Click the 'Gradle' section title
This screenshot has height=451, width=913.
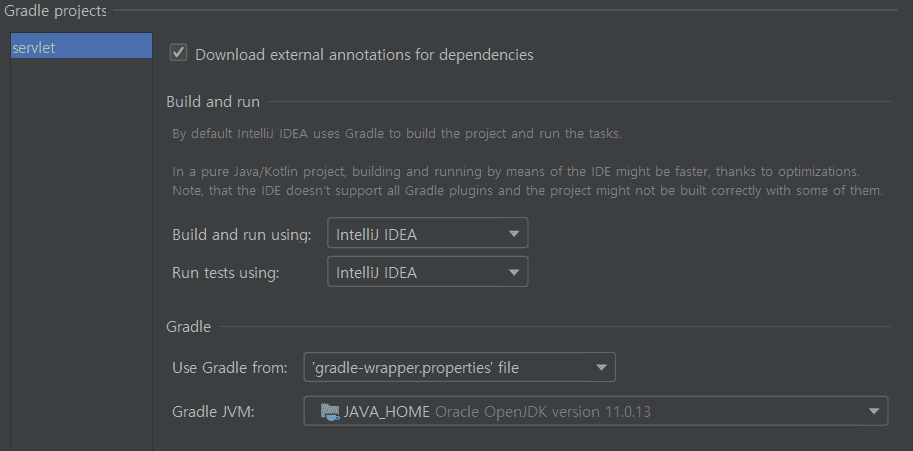tap(189, 326)
